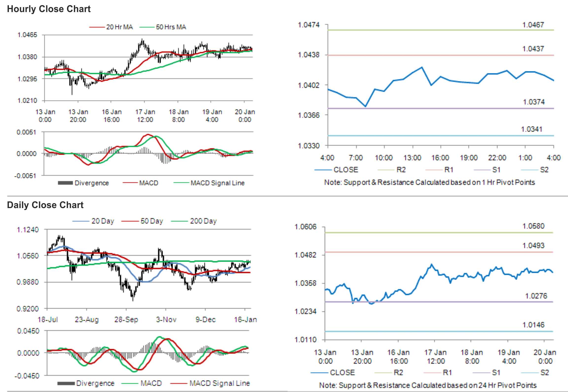
Task: Click the 1.1240 y-axis label on daily chart
Action: point(28,230)
